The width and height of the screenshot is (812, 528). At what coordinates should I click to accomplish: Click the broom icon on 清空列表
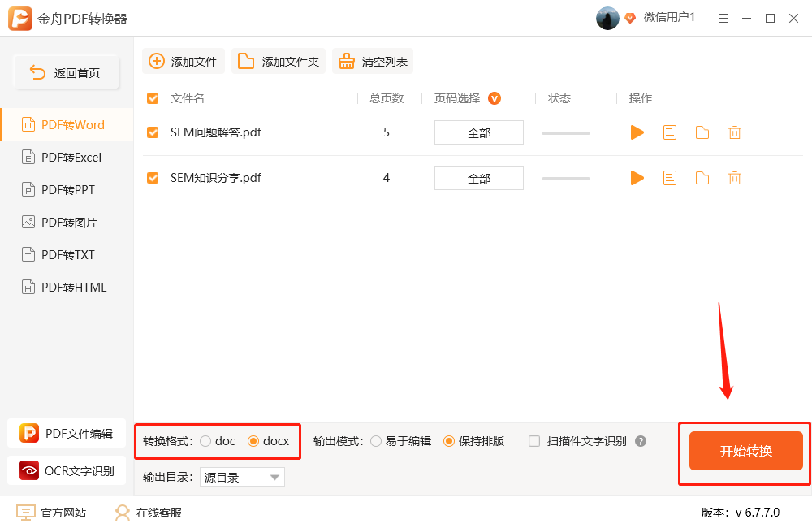[347, 61]
